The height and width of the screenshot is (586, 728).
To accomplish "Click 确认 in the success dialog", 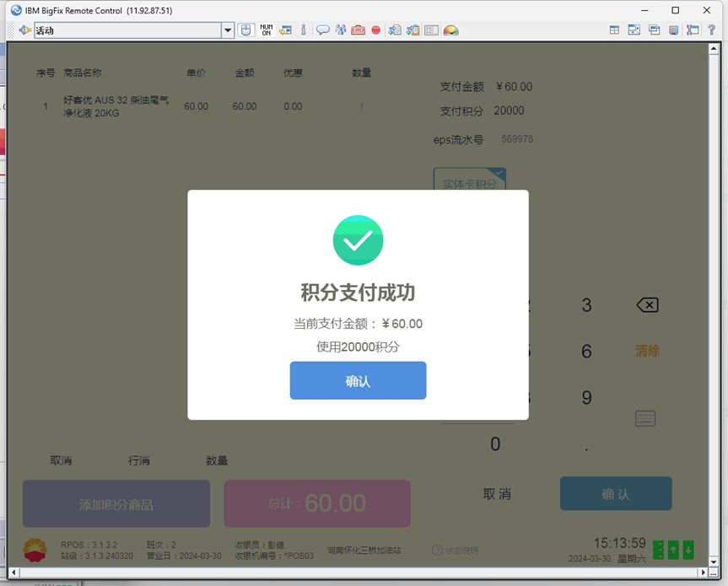I will (x=358, y=381).
